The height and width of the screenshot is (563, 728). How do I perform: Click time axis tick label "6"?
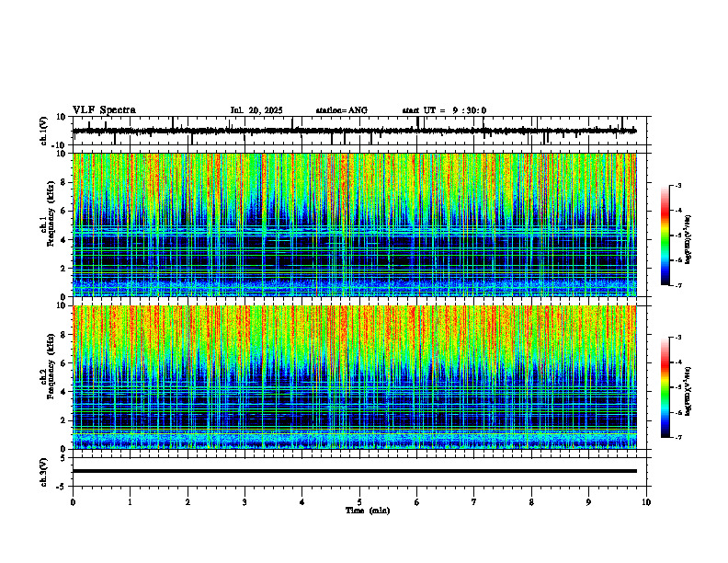pyautogui.click(x=417, y=502)
